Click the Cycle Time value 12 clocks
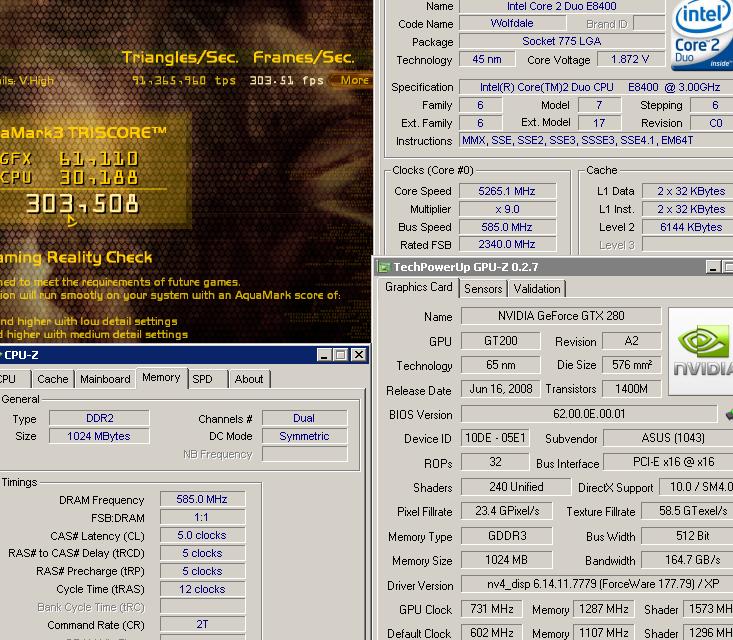This screenshot has width=733, height=640. coord(202,589)
